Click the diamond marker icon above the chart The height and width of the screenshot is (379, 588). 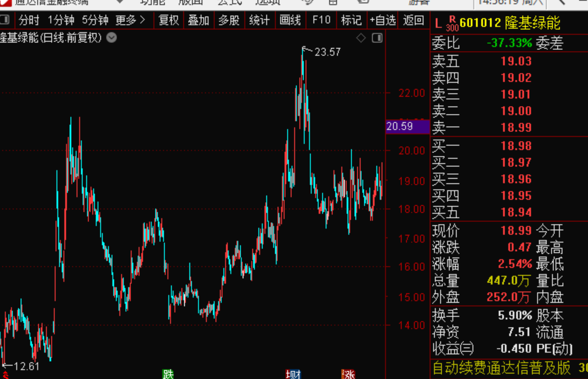coord(361,38)
